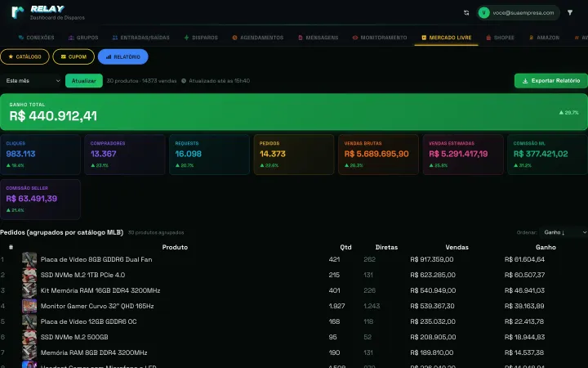Viewport: 588px width, 368px height.
Task: Open the Entradas/Saídas tab
Action: pyautogui.click(x=141, y=38)
